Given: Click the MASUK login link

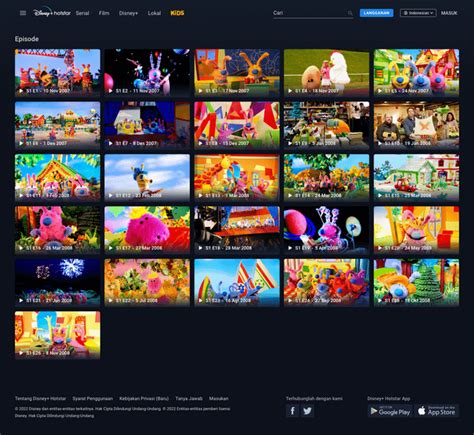Looking at the screenshot, I should coord(449,13).
